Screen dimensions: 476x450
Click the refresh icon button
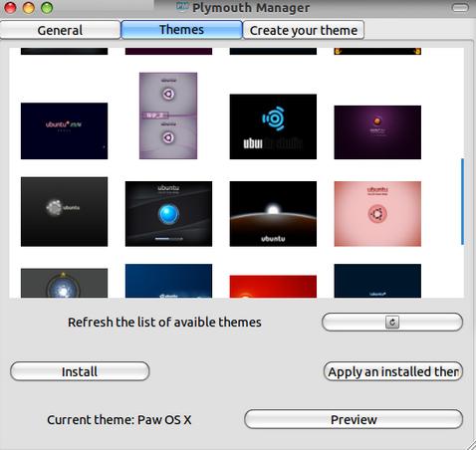392,322
